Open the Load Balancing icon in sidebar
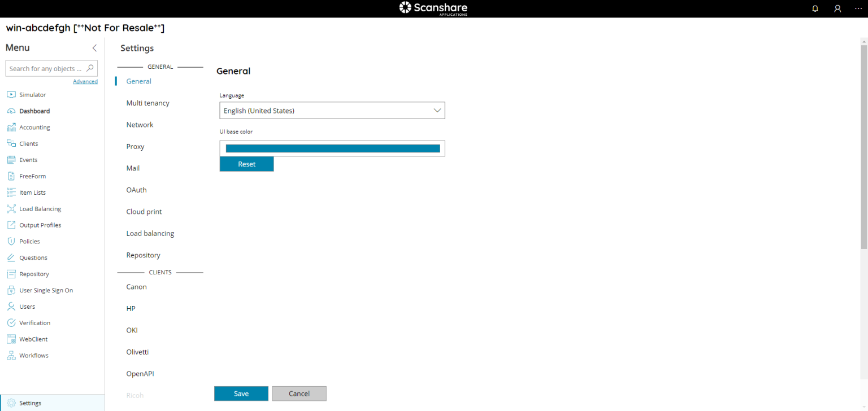This screenshot has width=868, height=411. click(11, 209)
